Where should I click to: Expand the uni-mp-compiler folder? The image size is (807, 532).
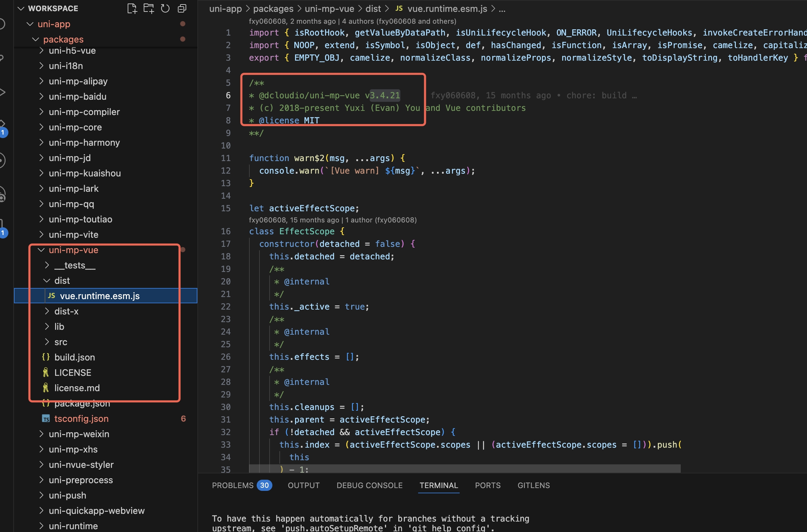tap(41, 112)
